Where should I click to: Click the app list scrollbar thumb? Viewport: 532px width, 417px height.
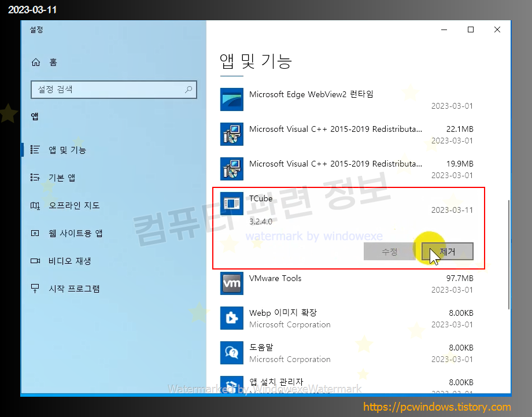(x=509, y=254)
